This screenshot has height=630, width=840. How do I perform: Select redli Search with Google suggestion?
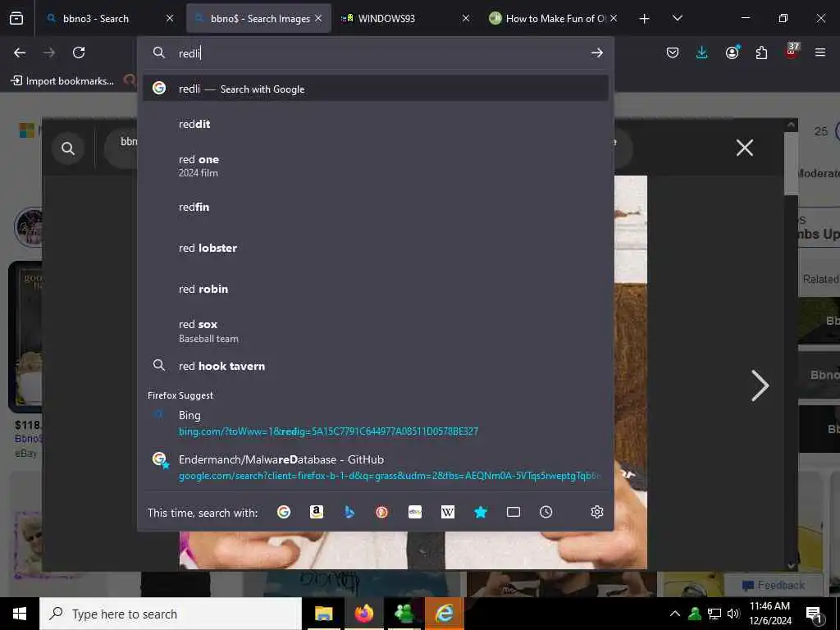tap(376, 89)
